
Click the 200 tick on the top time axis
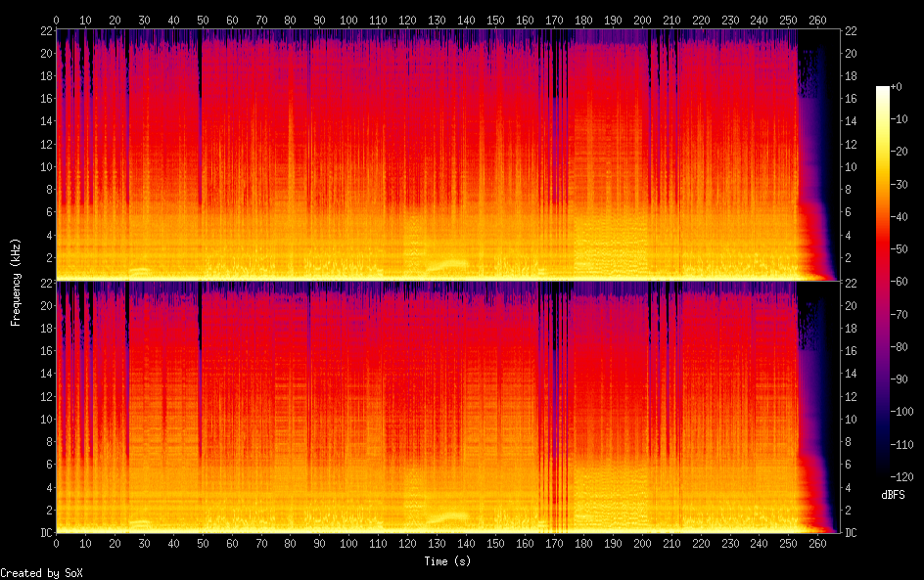641,20
